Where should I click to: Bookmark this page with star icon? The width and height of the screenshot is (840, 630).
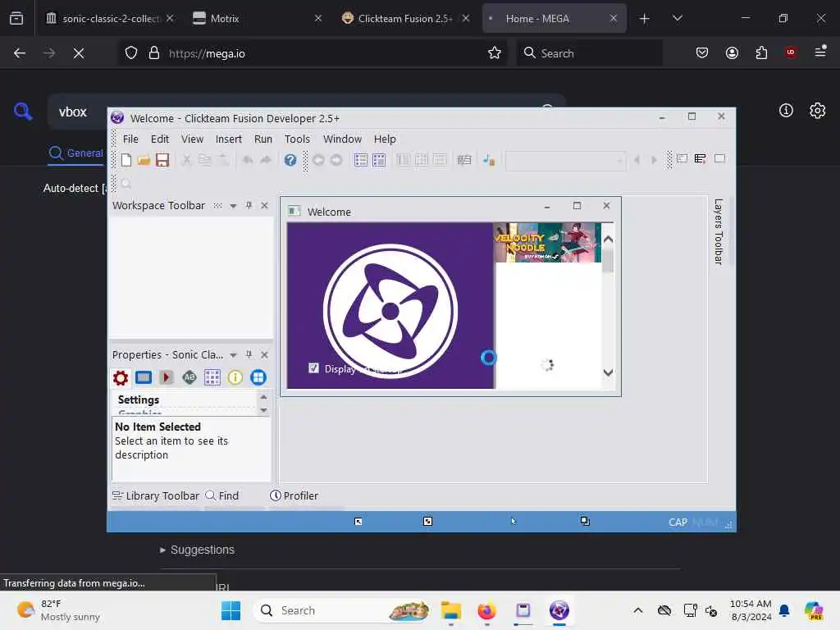tap(495, 53)
